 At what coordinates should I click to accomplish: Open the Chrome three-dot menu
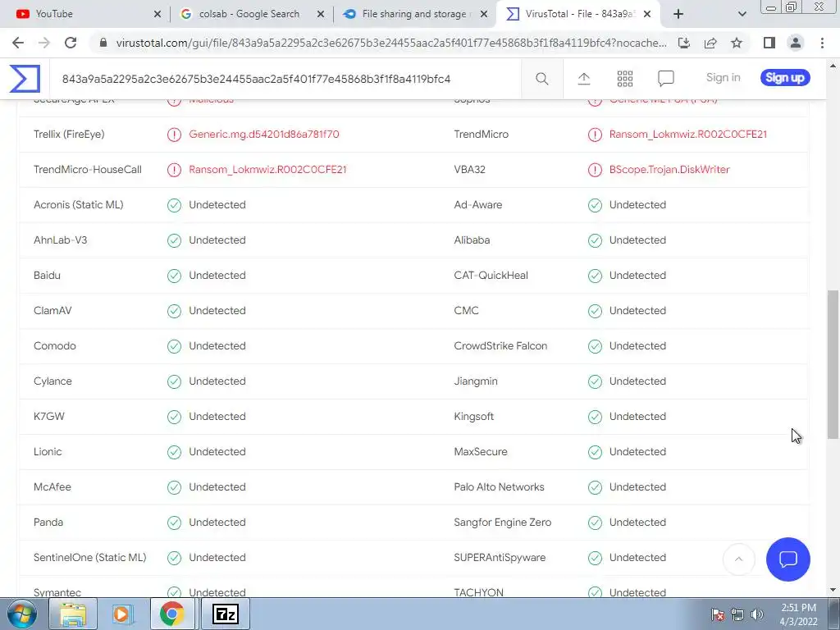coord(822,43)
